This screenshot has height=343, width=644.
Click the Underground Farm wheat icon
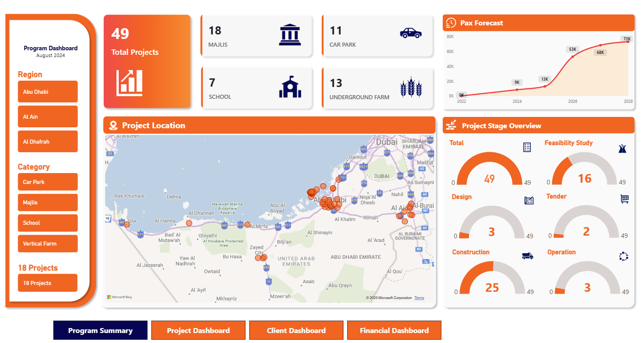[x=411, y=87]
